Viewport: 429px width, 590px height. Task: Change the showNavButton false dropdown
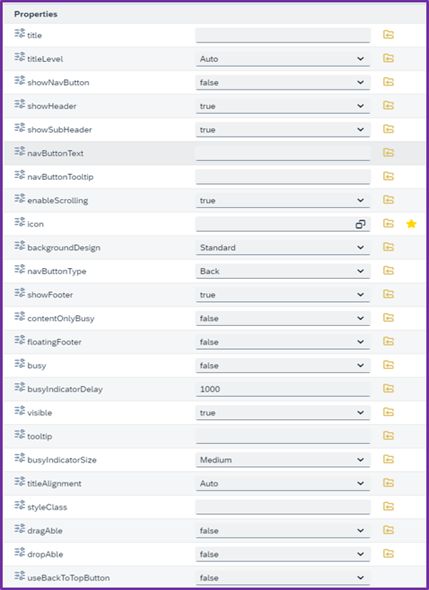[283, 82]
